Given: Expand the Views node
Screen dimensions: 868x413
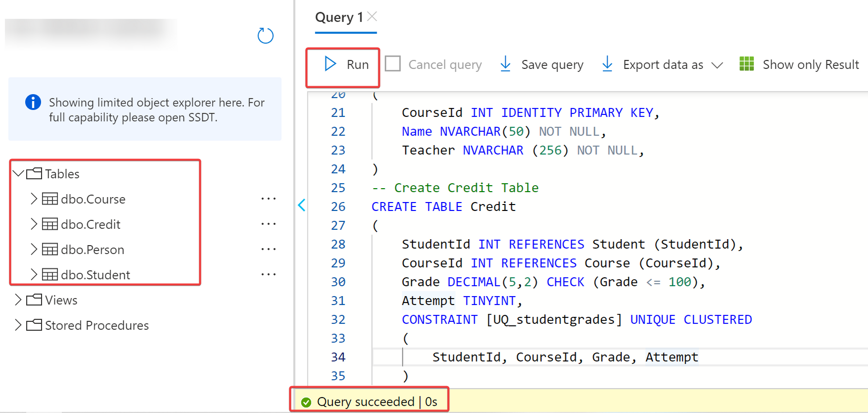Looking at the screenshot, I should click(18, 300).
